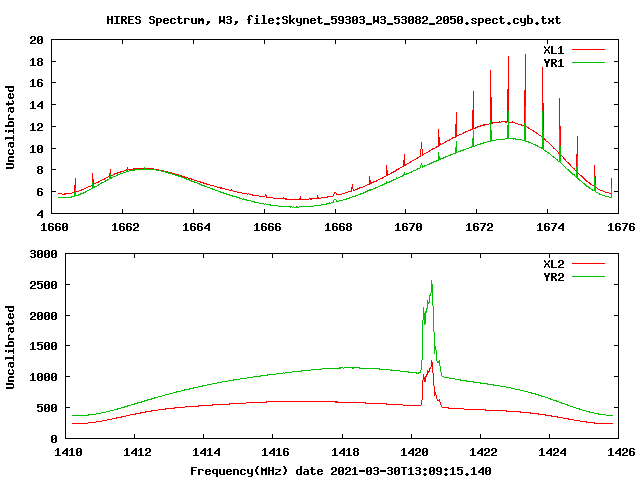
Task: Click the 1418 x-axis tick label
Action: click(345, 452)
